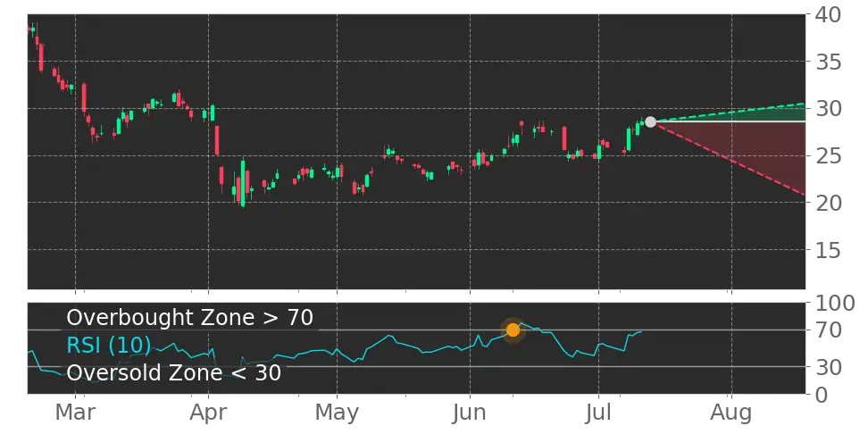Click the 'Apr' month axis label
Viewport: 868px width, 434px height.
pos(208,413)
